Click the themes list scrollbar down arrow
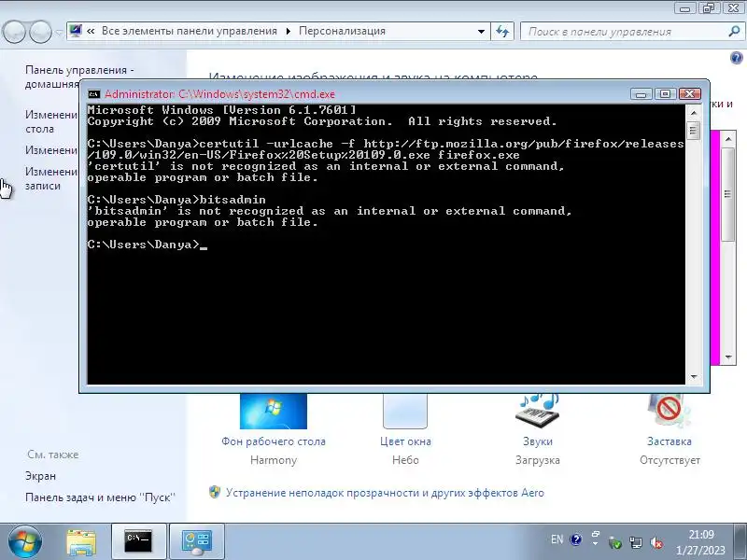This screenshot has width=747, height=560. (728, 357)
